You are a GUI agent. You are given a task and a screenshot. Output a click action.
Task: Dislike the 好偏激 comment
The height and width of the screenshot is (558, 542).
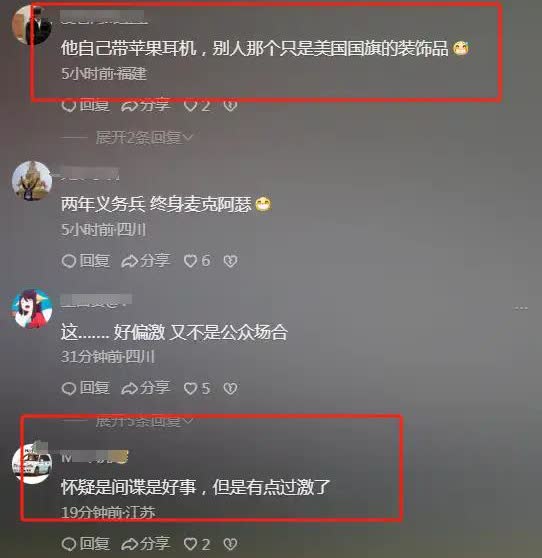click(230, 388)
